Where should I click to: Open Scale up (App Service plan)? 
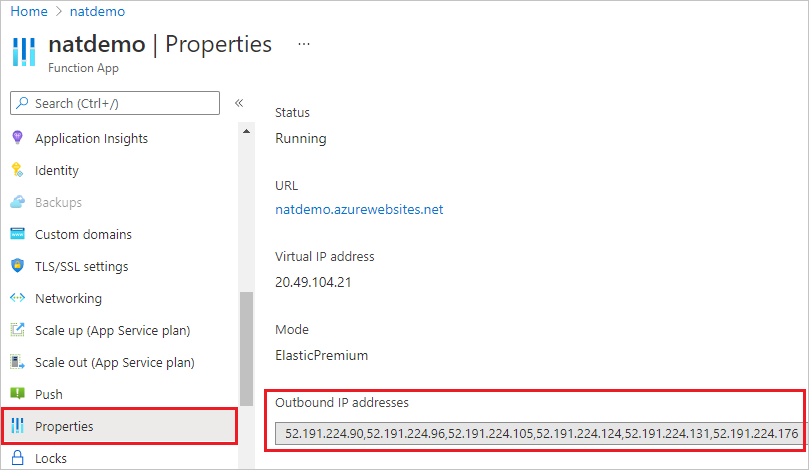coord(112,330)
